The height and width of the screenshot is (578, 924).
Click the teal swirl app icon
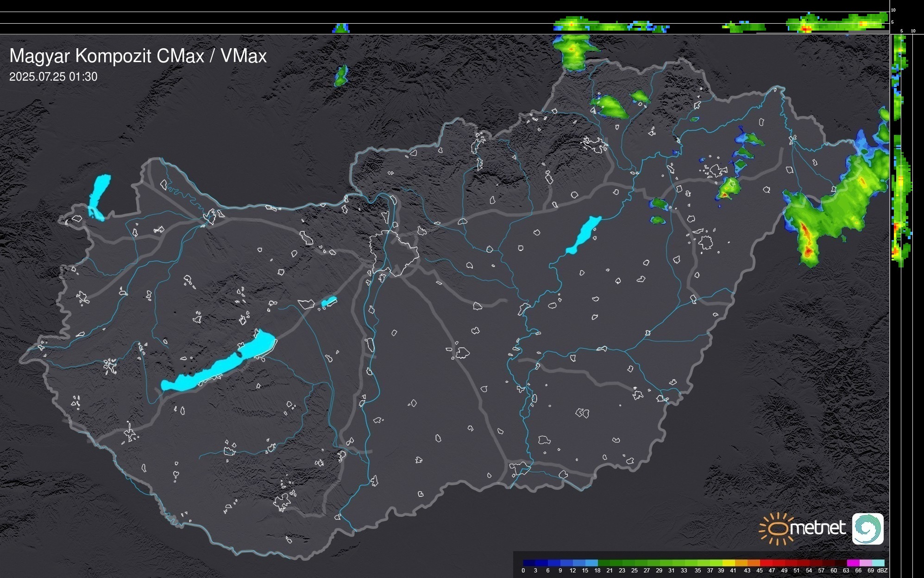(x=867, y=528)
